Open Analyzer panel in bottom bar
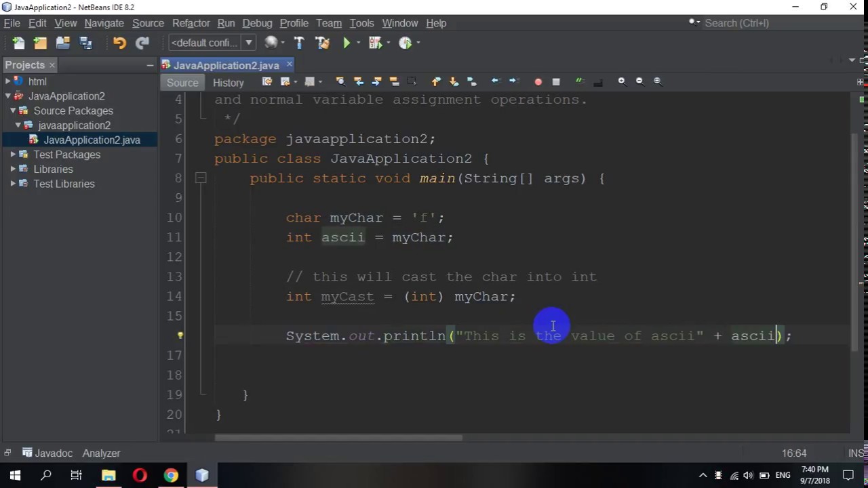Screen dimensions: 868x488 [101, 453]
